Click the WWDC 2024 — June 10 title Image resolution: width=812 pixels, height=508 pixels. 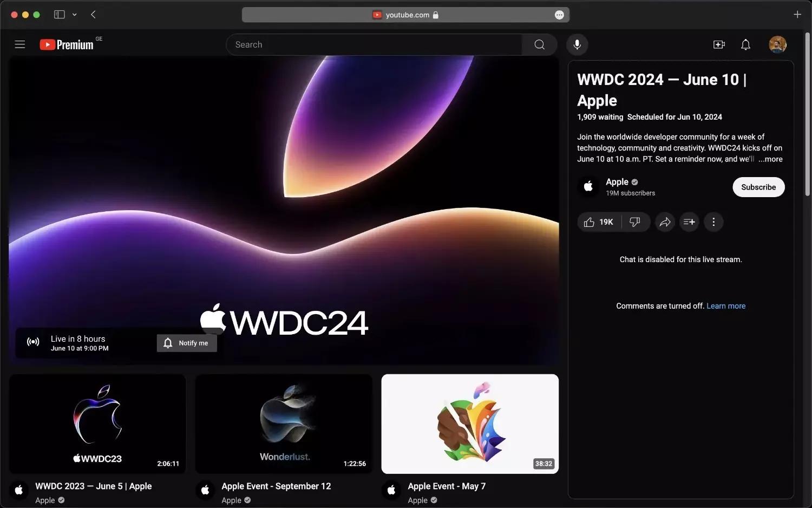pyautogui.click(x=662, y=90)
